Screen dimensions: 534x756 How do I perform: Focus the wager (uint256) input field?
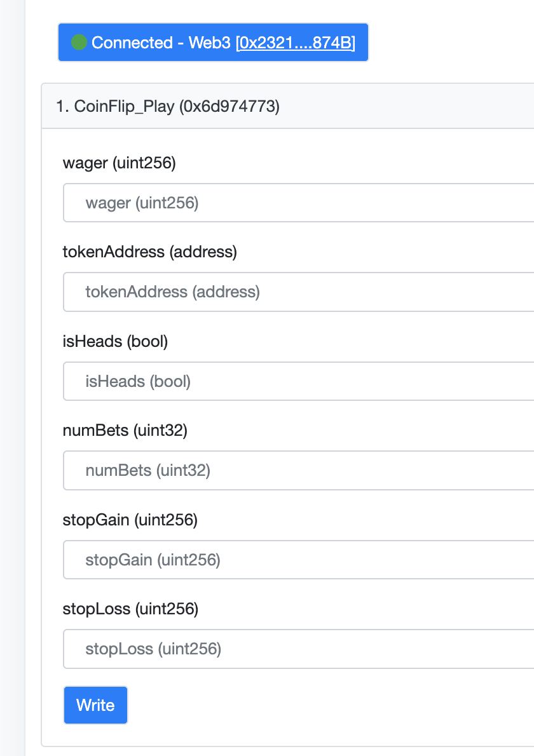299,203
